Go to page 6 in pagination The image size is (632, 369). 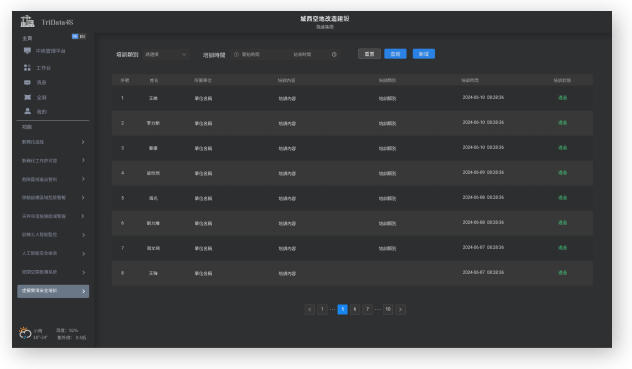355,309
